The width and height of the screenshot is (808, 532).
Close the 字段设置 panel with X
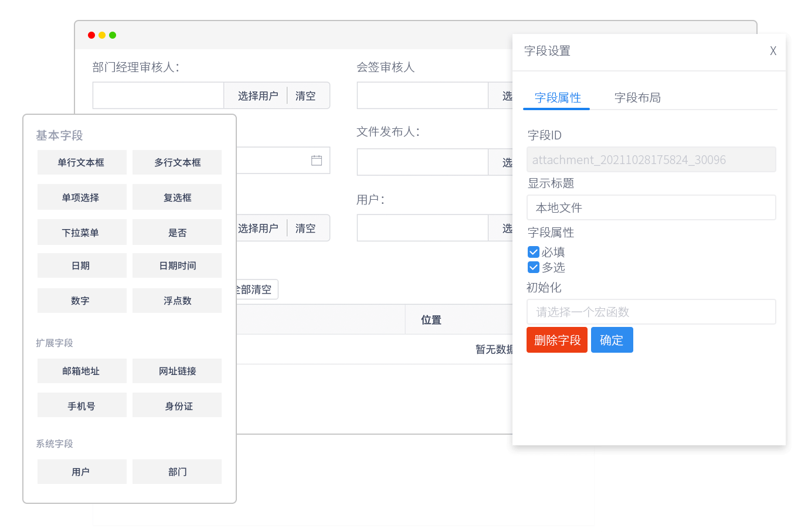pyautogui.click(x=773, y=51)
